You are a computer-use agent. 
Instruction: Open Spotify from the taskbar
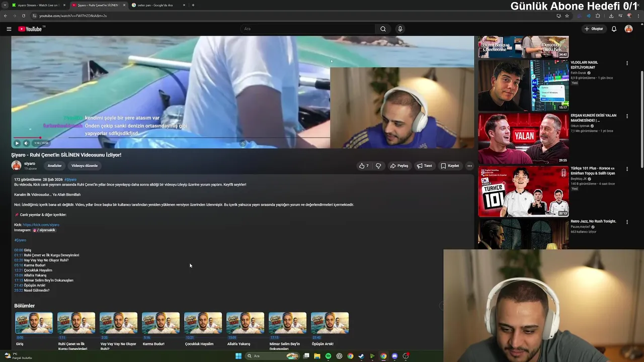(x=328, y=356)
